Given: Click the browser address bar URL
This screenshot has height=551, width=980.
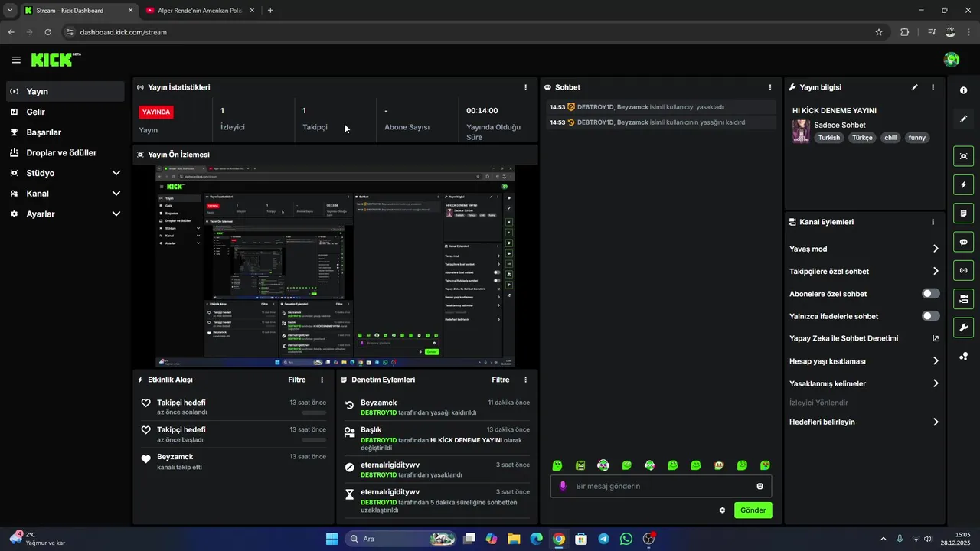Looking at the screenshot, I should 123,32.
